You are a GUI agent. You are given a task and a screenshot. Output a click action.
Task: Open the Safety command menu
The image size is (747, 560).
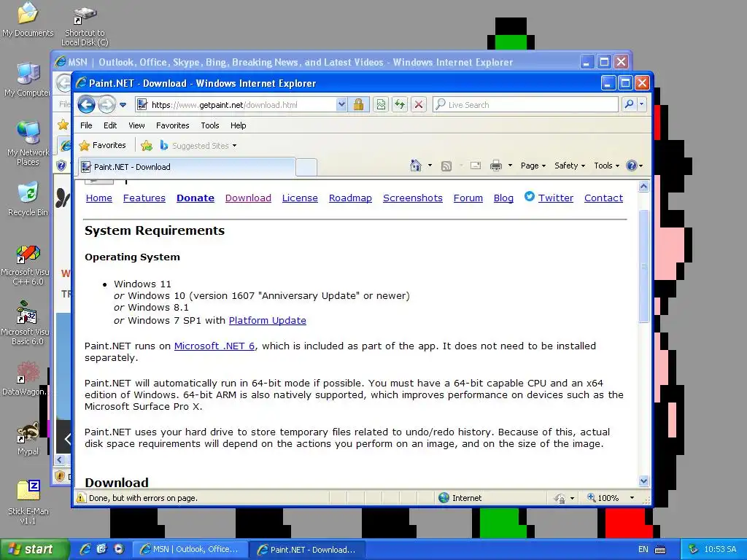[569, 166]
